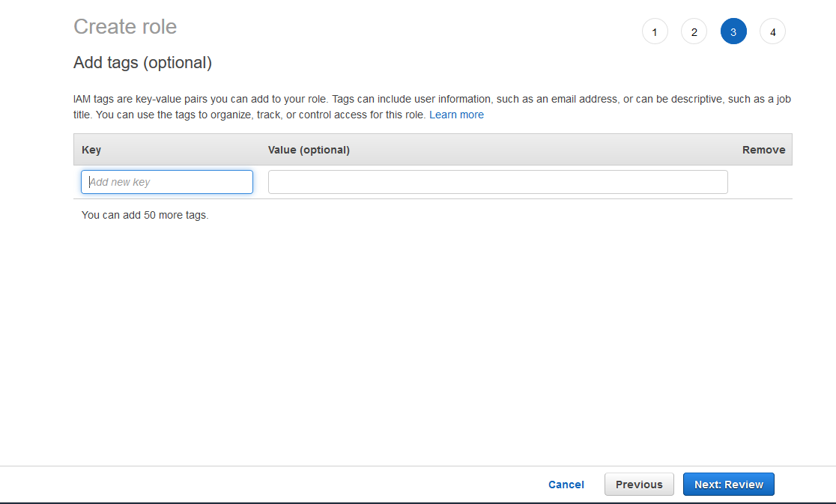Go to step 1 of the wizard
Viewport: 836px width, 504px height.
[655, 32]
